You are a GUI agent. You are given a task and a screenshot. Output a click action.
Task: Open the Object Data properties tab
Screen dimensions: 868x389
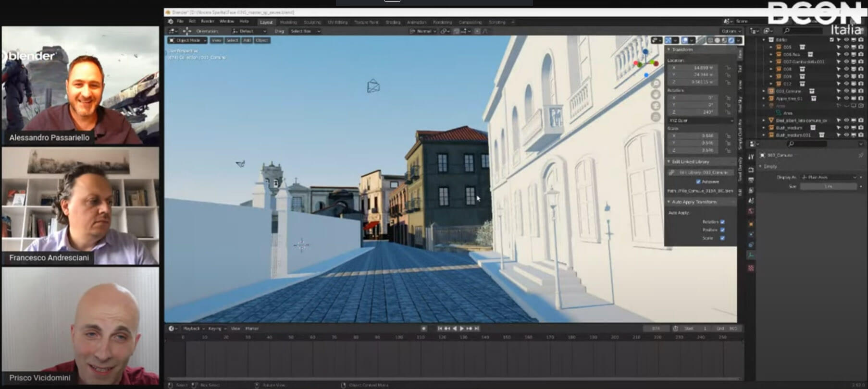pyautogui.click(x=751, y=255)
